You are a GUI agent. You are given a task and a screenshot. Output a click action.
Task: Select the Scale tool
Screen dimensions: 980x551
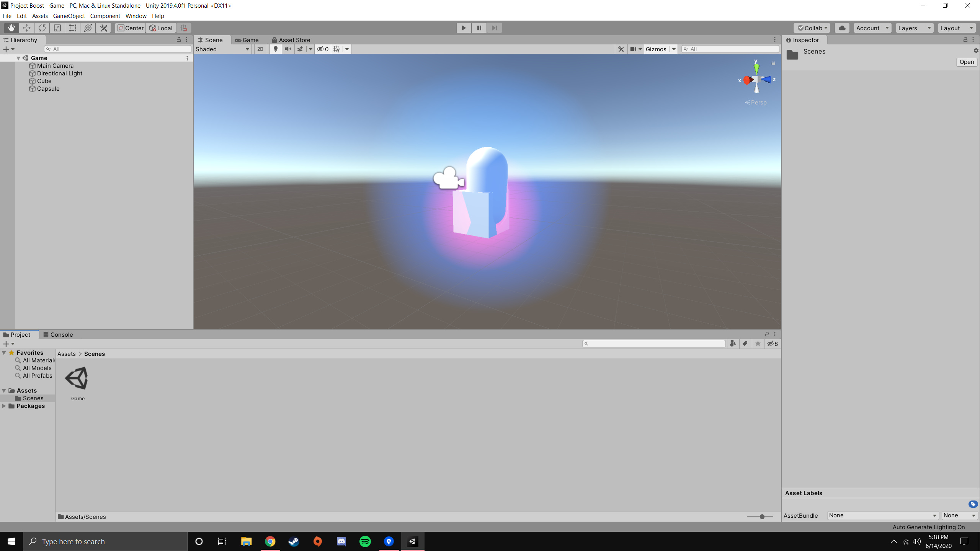[57, 28]
